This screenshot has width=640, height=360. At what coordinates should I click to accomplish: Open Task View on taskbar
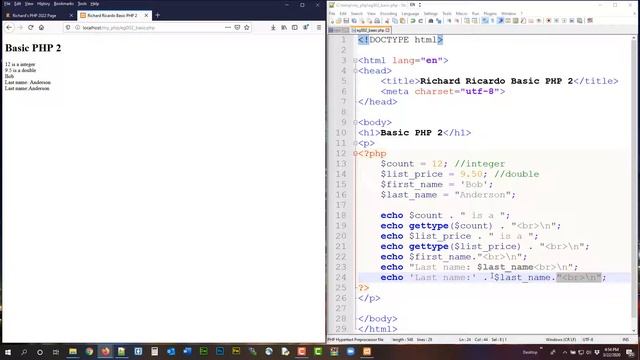pyautogui.click(x=56, y=351)
